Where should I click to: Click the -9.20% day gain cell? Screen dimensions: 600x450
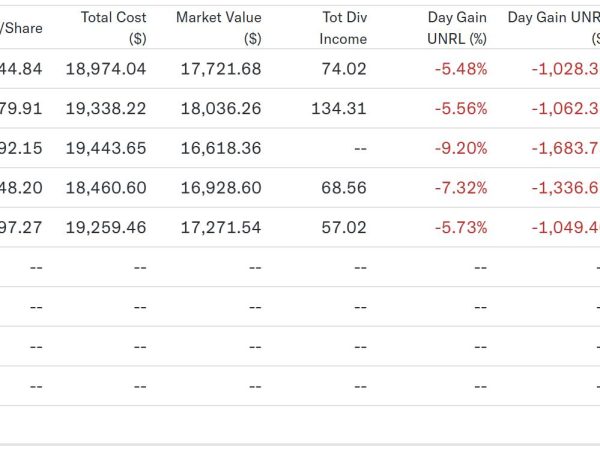click(x=461, y=148)
